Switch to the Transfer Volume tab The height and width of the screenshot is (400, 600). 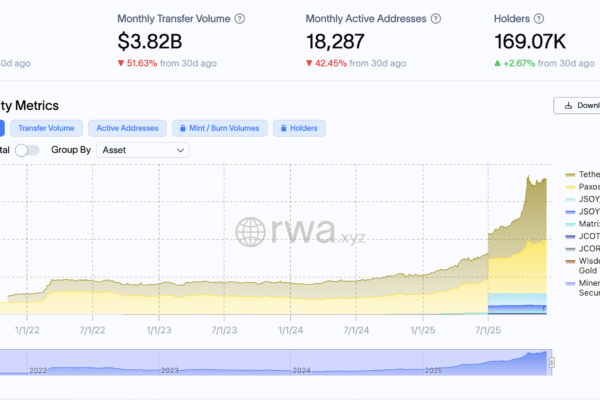pos(46,128)
